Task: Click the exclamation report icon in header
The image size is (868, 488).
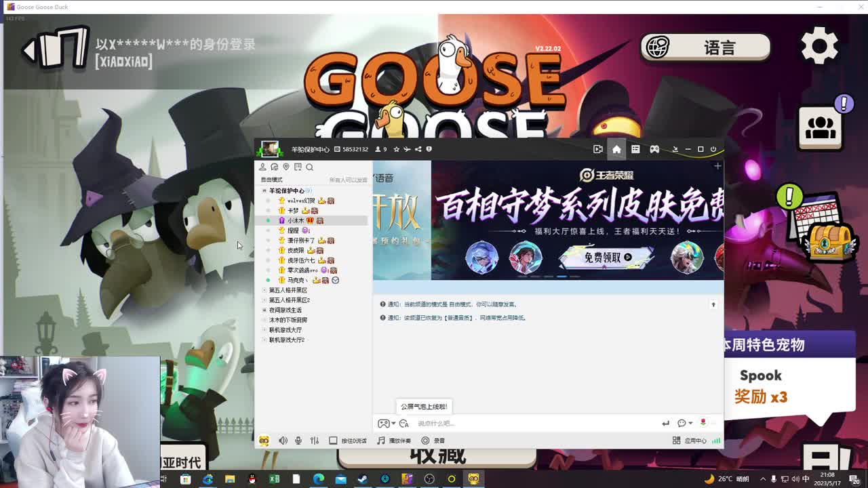Action: [x=429, y=149]
